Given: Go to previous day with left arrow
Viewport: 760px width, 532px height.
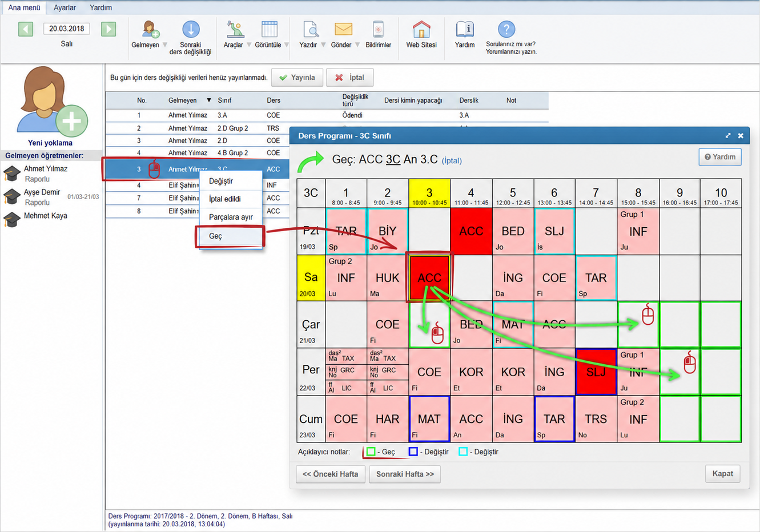Looking at the screenshot, I should point(26,29).
